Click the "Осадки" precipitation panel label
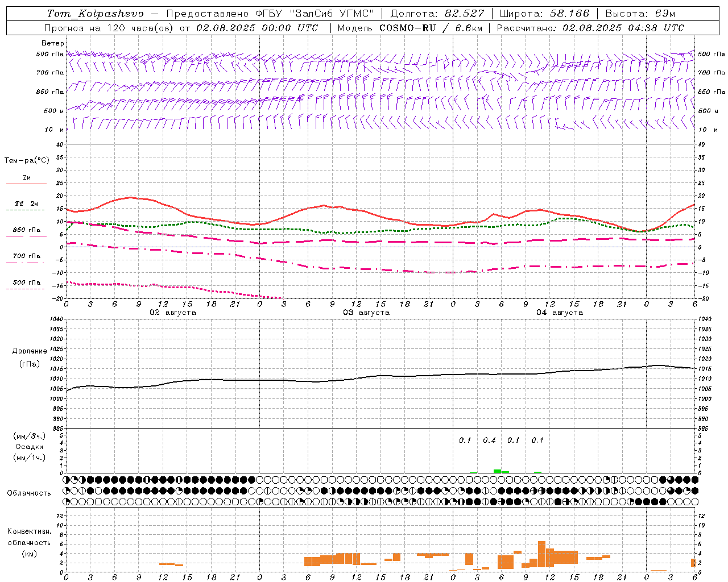 coord(30,447)
